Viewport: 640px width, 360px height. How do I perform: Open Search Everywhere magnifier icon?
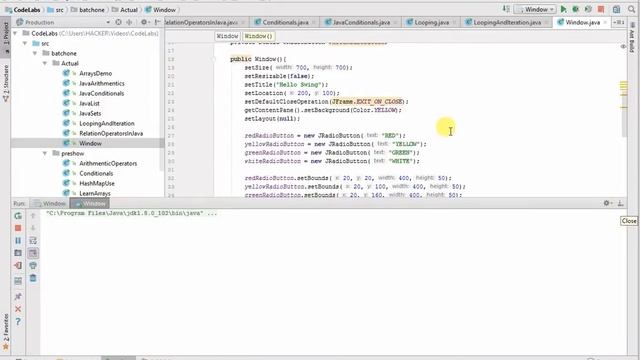coord(631,9)
